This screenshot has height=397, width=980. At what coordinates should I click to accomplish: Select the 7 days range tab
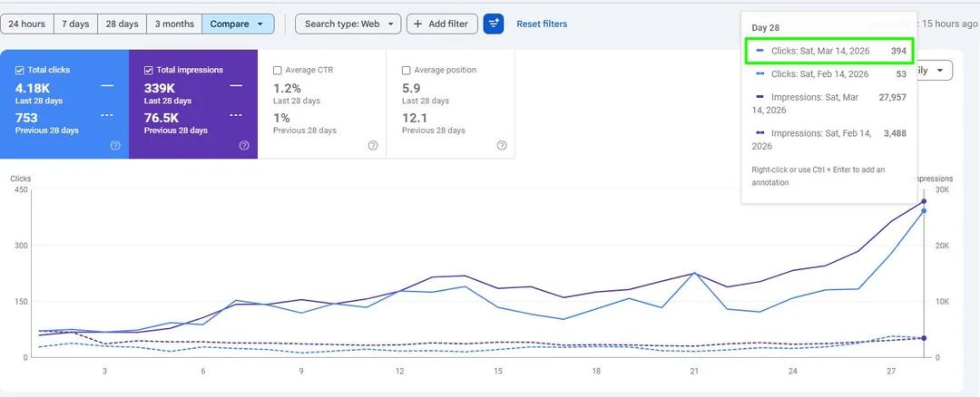(x=75, y=24)
